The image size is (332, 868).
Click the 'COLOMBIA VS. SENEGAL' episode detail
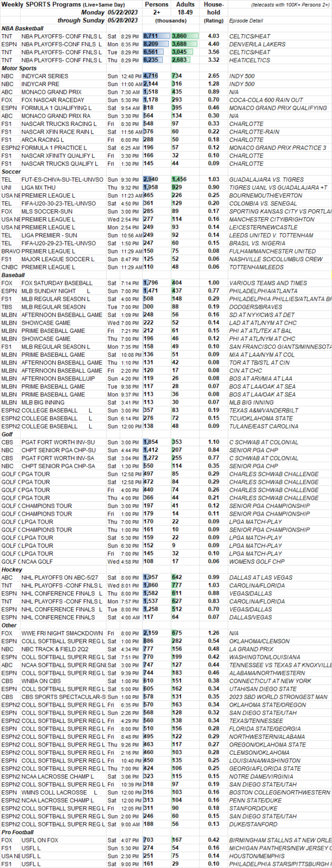click(261, 204)
